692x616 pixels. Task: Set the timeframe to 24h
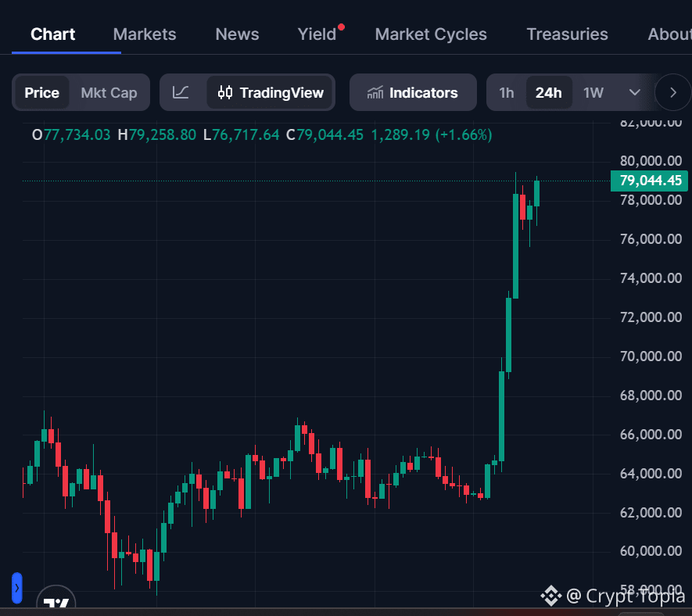coord(549,93)
